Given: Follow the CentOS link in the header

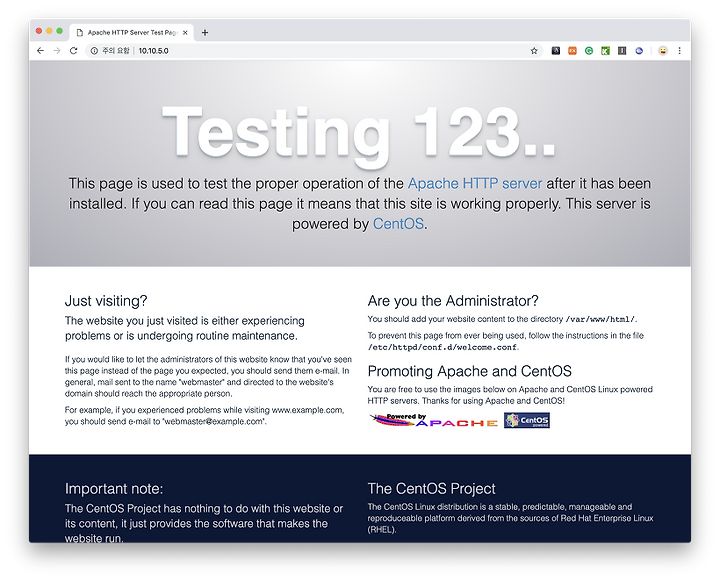Looking at the screenshot, I should 398,224.
